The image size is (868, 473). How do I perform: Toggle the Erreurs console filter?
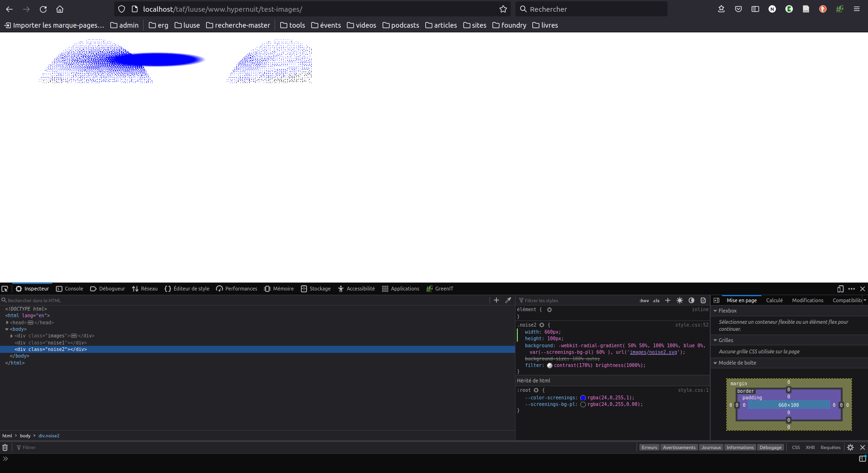pos(649,448)
